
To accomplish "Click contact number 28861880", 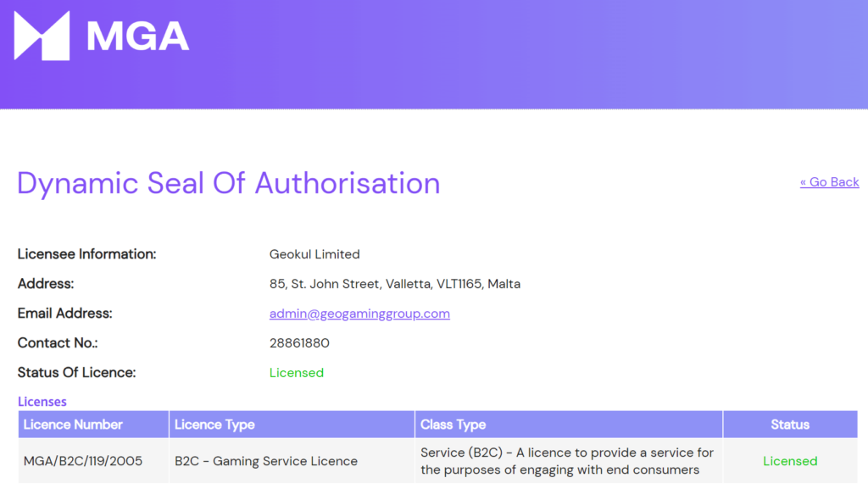I will click(x=299, y=343).
